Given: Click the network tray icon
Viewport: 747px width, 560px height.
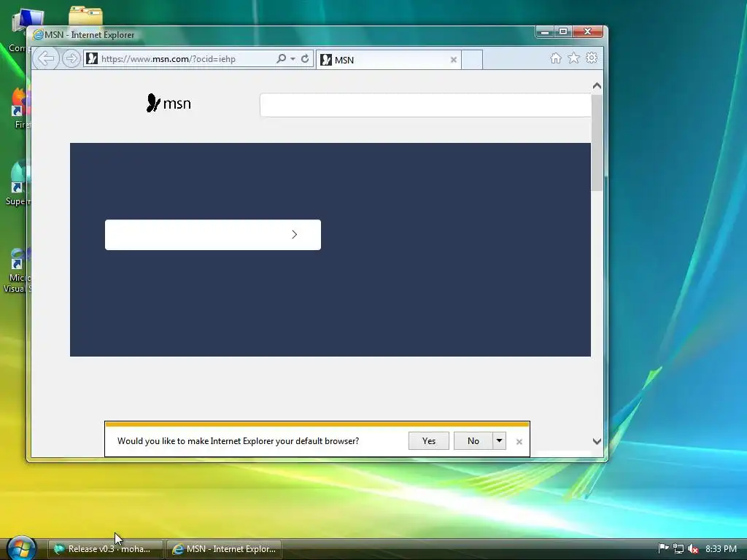Looking at the screenshot, I should coord(678,549).
